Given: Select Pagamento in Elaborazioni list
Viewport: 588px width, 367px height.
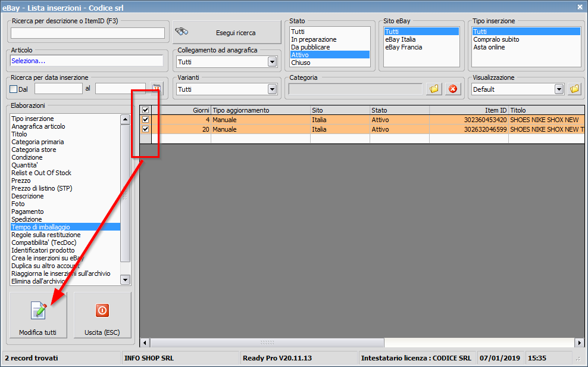Looking at the screenshot, I should click(x=65, y=212).
